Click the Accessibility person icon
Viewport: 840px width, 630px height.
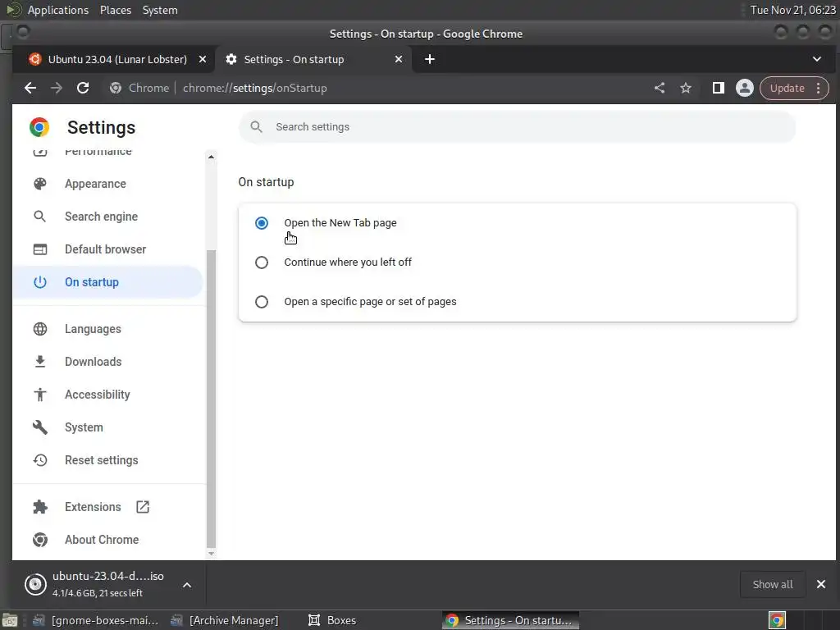point(40,395)
